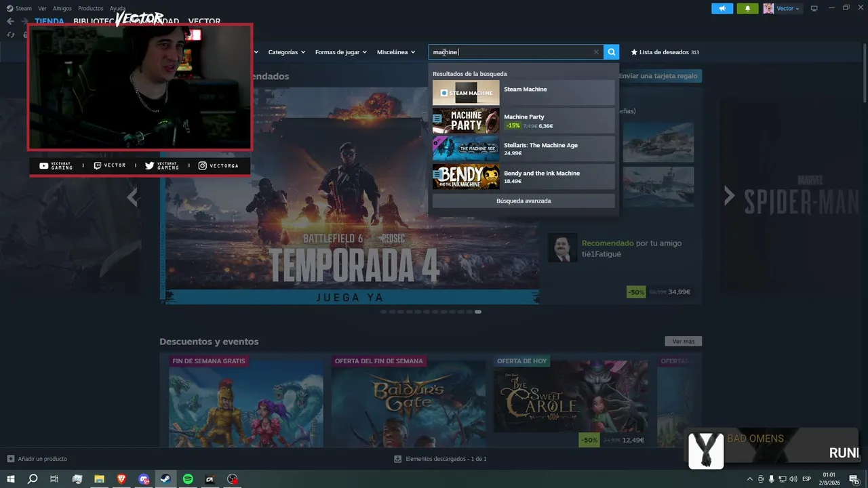
Task: Click the search magnifier button
Action: [x=612, y=52]
